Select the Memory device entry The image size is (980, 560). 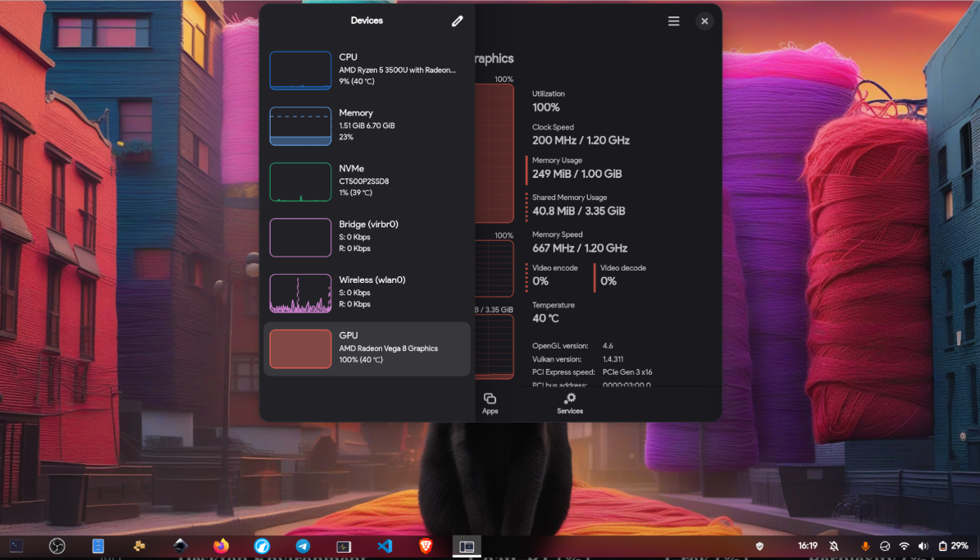click(367, 125)
